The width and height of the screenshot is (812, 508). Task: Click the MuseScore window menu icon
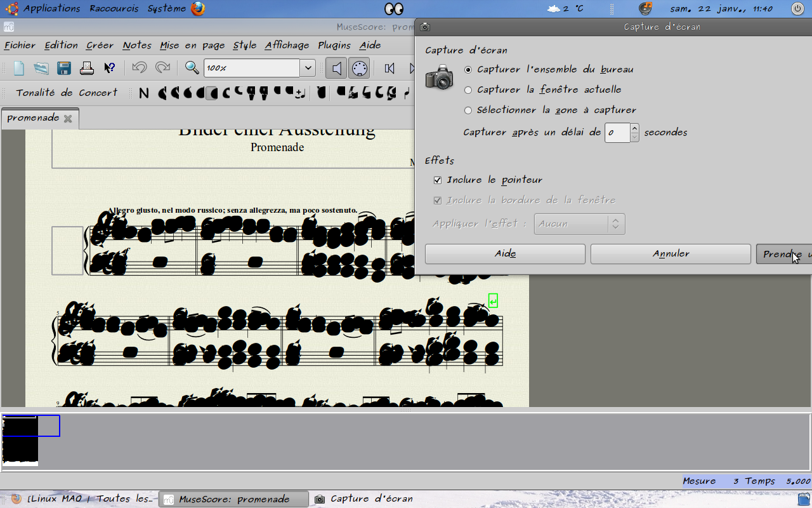pyautogui.click(x=9, y=27)
